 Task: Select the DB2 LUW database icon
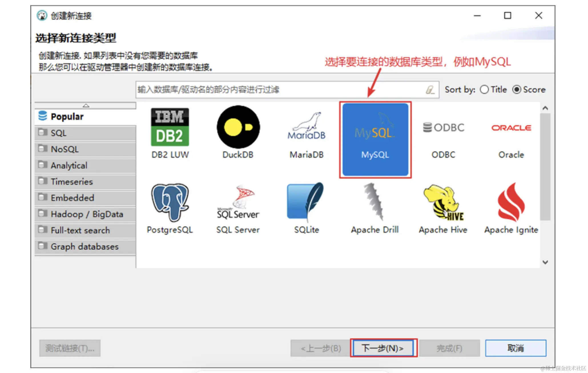point(170,127)
